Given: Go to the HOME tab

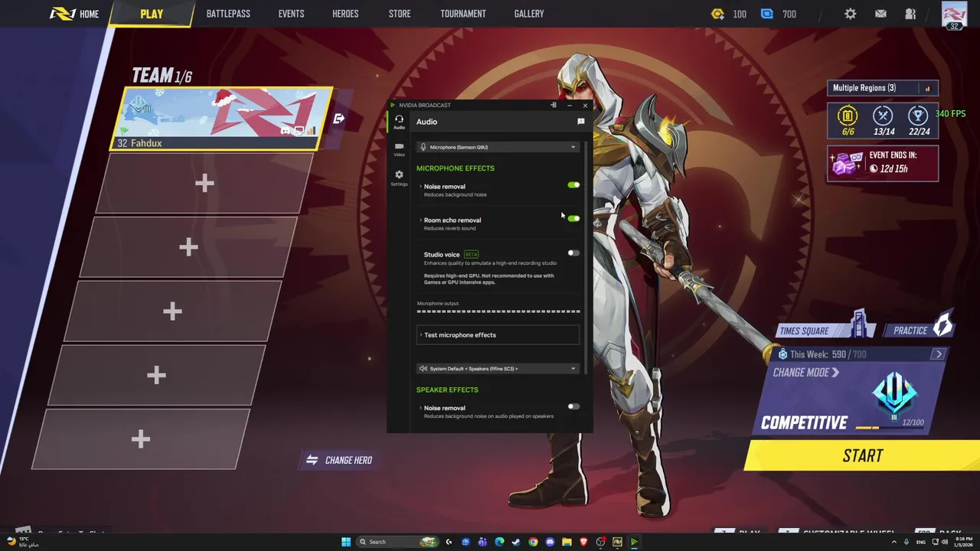Looking at the screenshot, I should (75, 14).
